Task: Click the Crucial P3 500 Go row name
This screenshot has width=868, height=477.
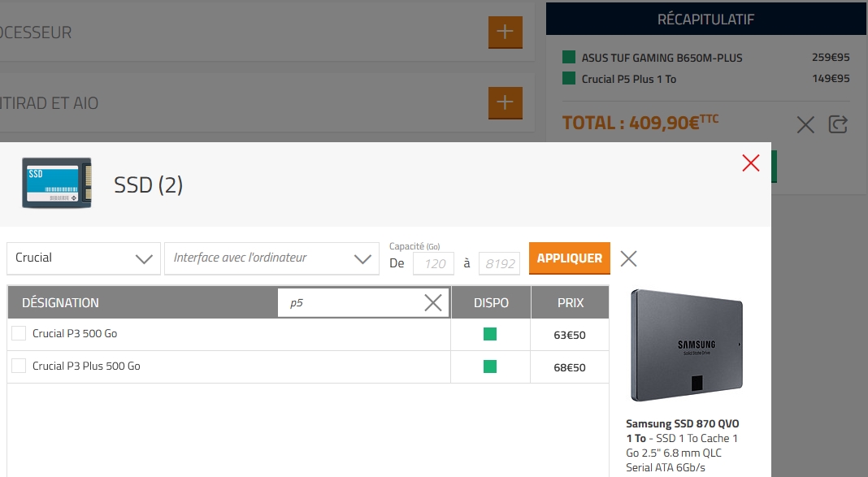Action: point(75,334)
